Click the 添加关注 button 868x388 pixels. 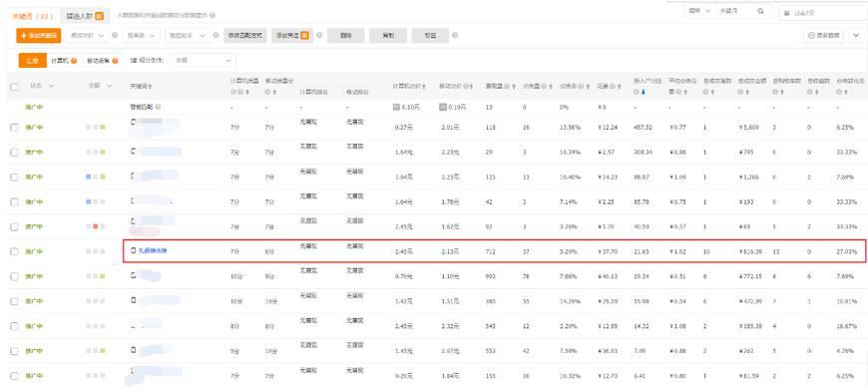click(x=292, y=36)
